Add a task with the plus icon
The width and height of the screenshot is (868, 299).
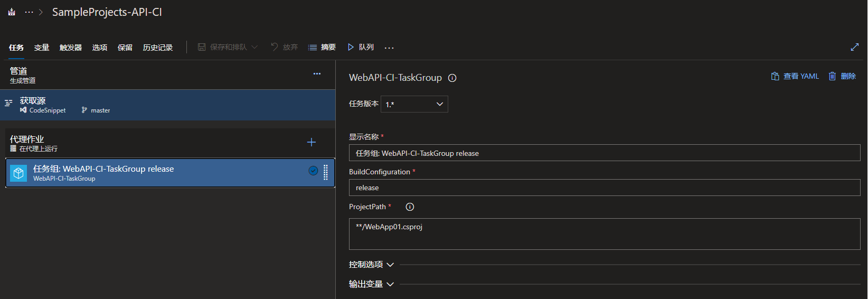coord(312,142)
